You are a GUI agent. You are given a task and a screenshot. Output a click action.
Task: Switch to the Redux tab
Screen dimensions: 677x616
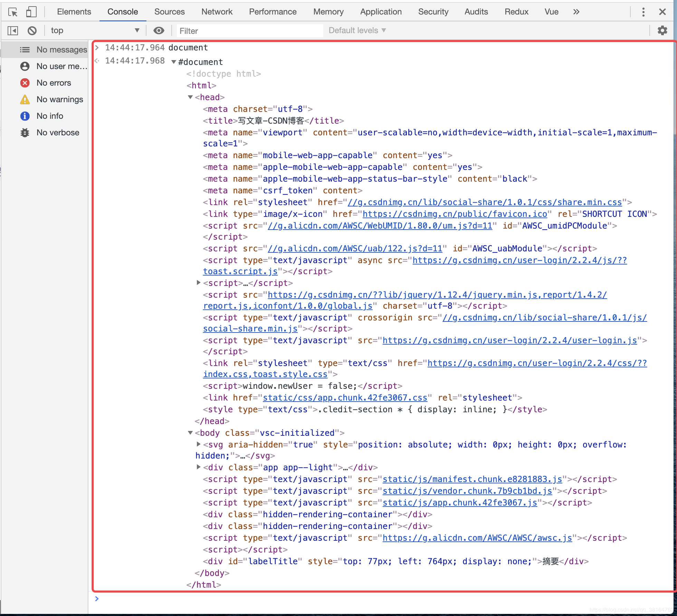[x=517, y=12]
